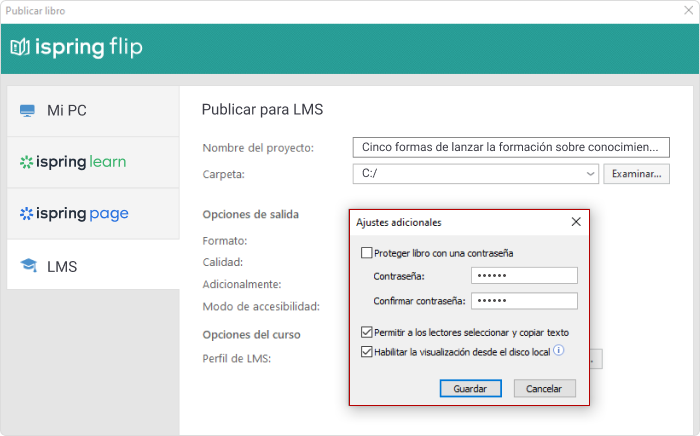Click the Cancelar button
Image resolution: width=700 pixels, height=436 pixels.
point(545,388)
